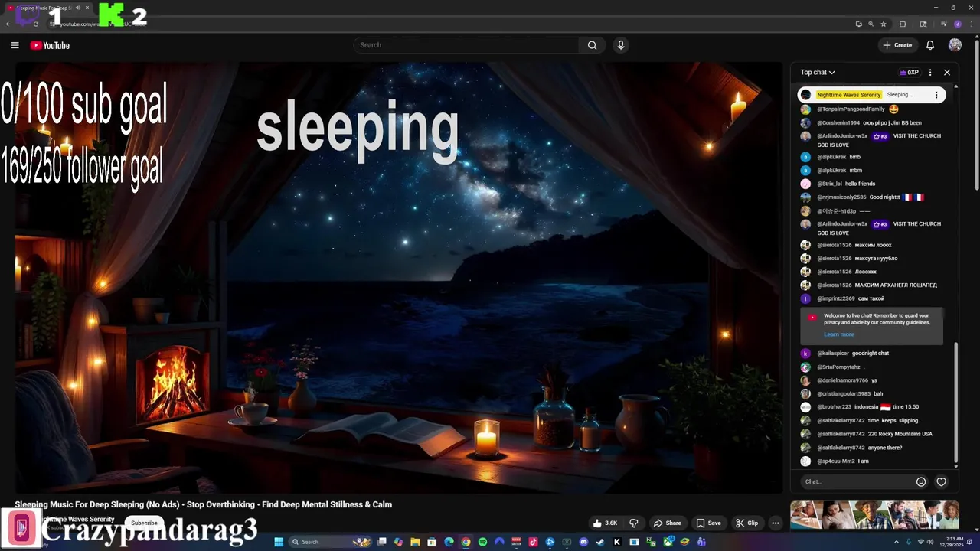Open thumbnail strip below the chat
Viewport: 980px width, 551px height.
pos(874,514)
